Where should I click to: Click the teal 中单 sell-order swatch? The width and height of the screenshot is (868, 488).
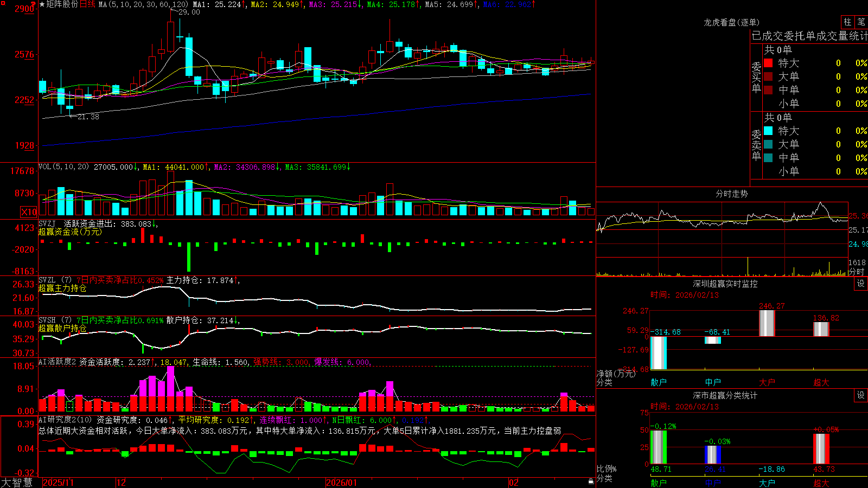[768, 158]
